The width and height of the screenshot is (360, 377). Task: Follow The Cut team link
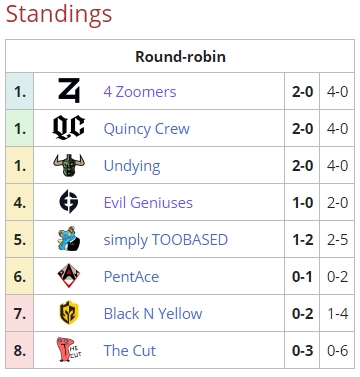coord(130,351)
